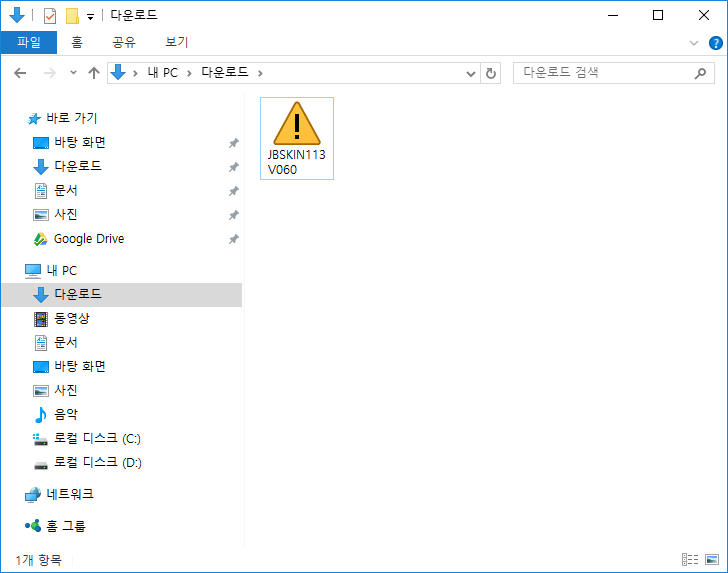The width and height of the screenshot is (728, 573).
Task: Switch to large icons view in the status bar
Action: pyautogui.click(x=712, y=560)
